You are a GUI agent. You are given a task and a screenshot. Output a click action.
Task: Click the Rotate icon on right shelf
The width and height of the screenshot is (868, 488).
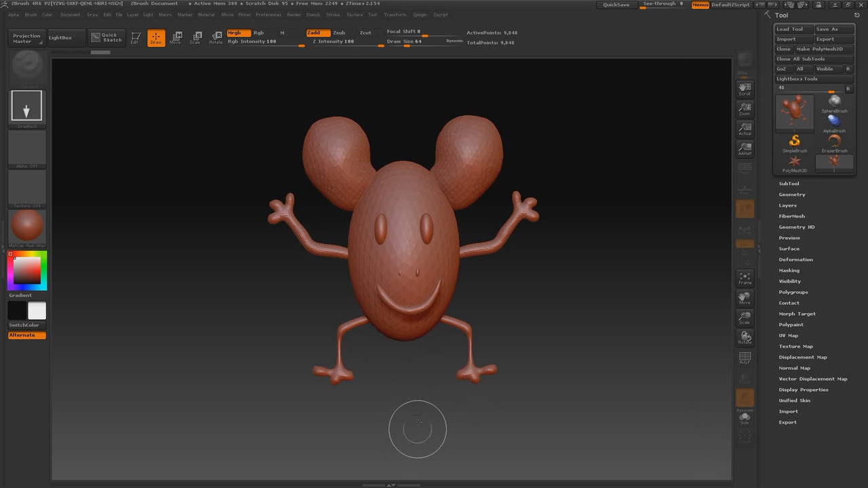745,338
